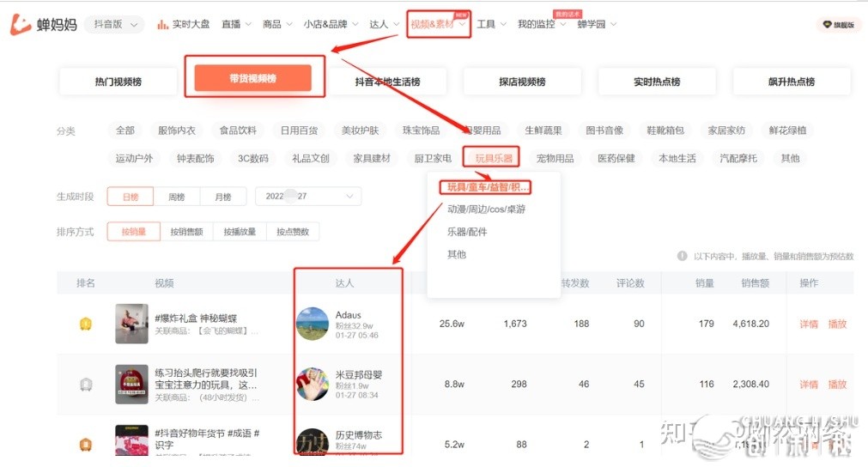This screenshot has height=467, width=868.
Task: Click the gold rank medal for first row
Action: [86, 324]
